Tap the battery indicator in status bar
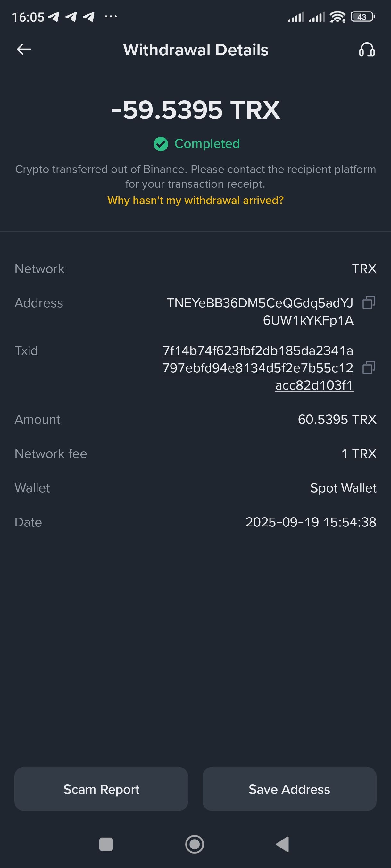The width and height of the screenshot is (391, 868). coord(362,17)
